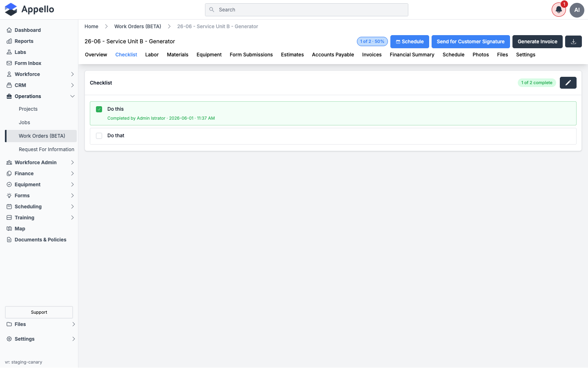The image size is (588, 375).
Task: Expand the Workforce Admin chevron
Action: [72, 163]
